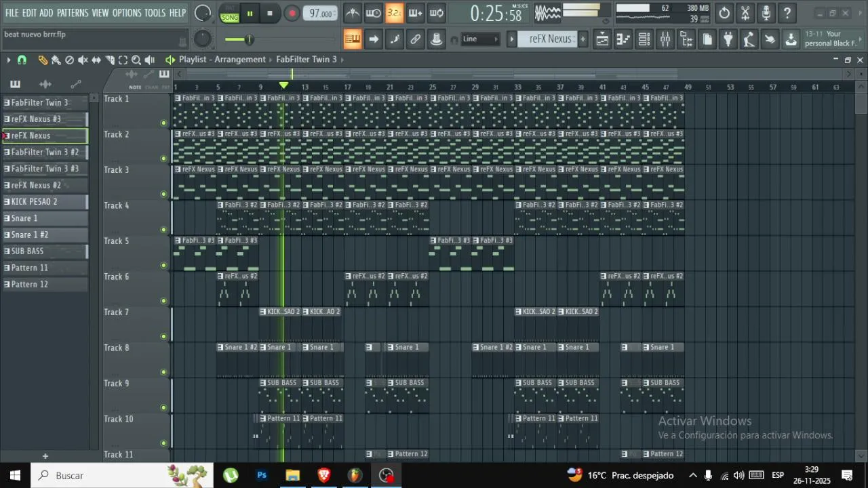Toggle the Playlist snap magnet
This screenshot has width=868, height=488.
22,60
